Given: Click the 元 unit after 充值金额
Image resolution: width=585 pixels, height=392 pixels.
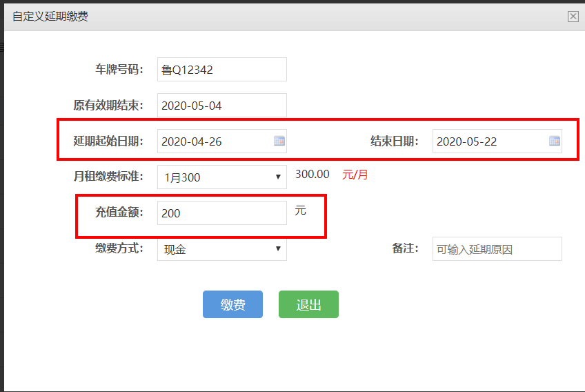Looking at the screenshot, I should tap(300, 210).
